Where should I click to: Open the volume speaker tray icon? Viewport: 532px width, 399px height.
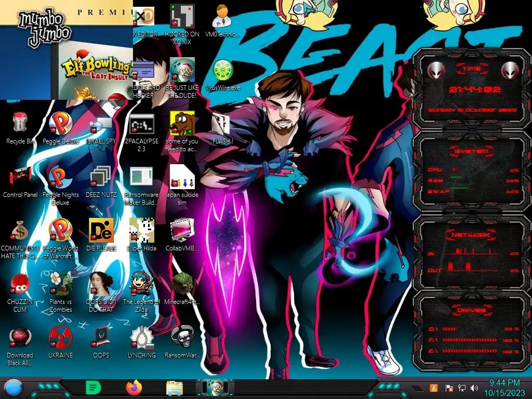tap(474, 388)
